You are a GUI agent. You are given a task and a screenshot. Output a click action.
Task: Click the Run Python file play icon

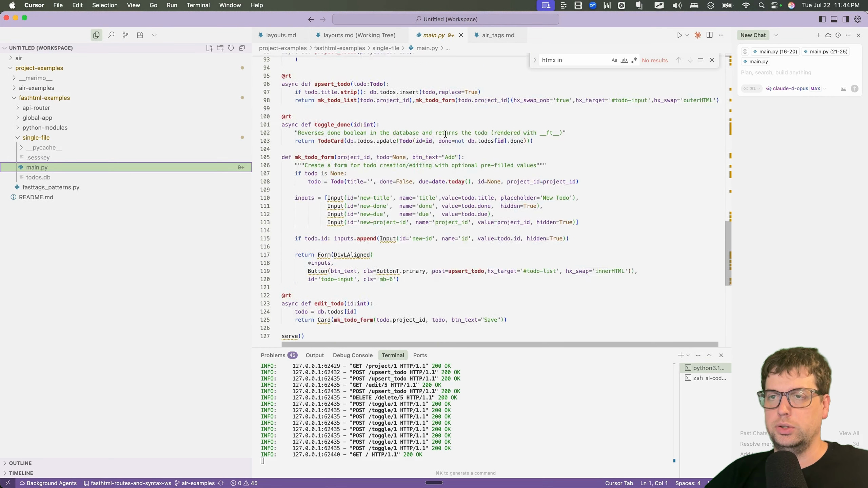pos(679,35)
